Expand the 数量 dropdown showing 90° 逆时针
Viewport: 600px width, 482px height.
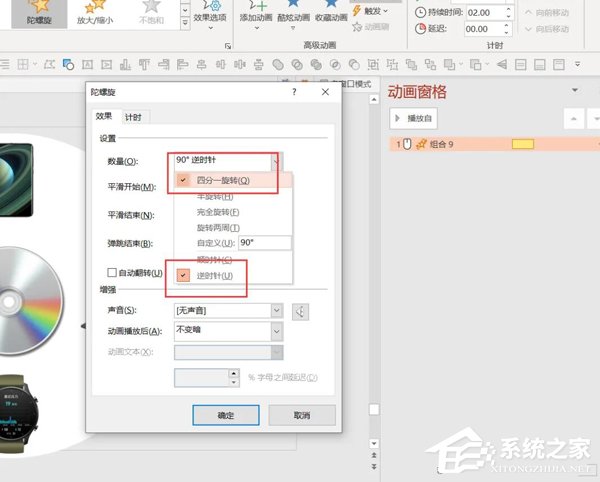tap(275, 161)
